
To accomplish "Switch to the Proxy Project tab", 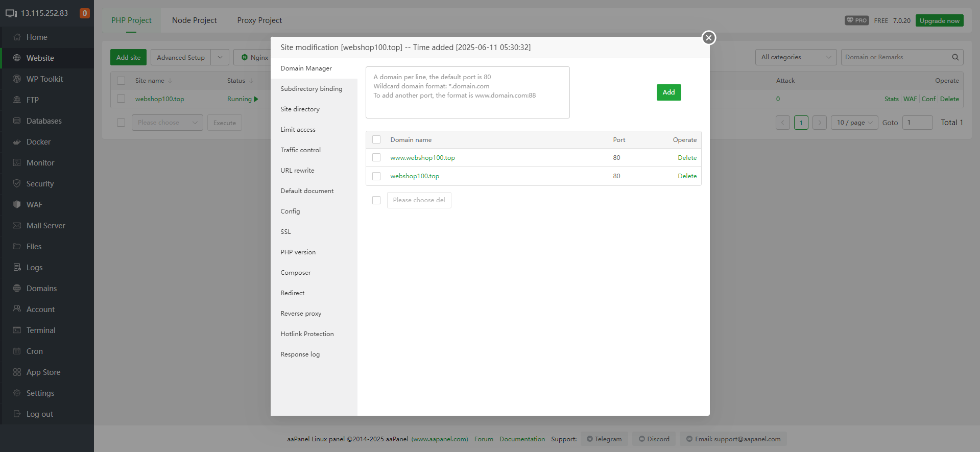I will 259,20.
